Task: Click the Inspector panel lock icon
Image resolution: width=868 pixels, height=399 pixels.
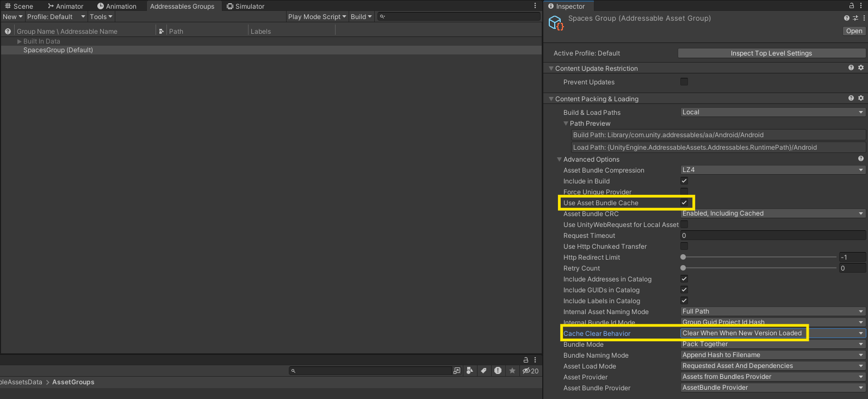Action: click(x=852, y=5)
